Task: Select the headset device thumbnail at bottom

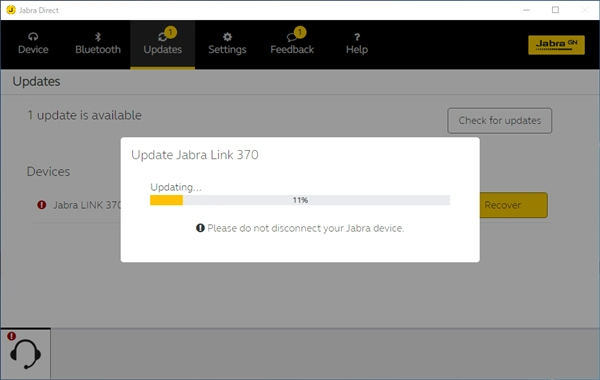Action: (25, 354)
